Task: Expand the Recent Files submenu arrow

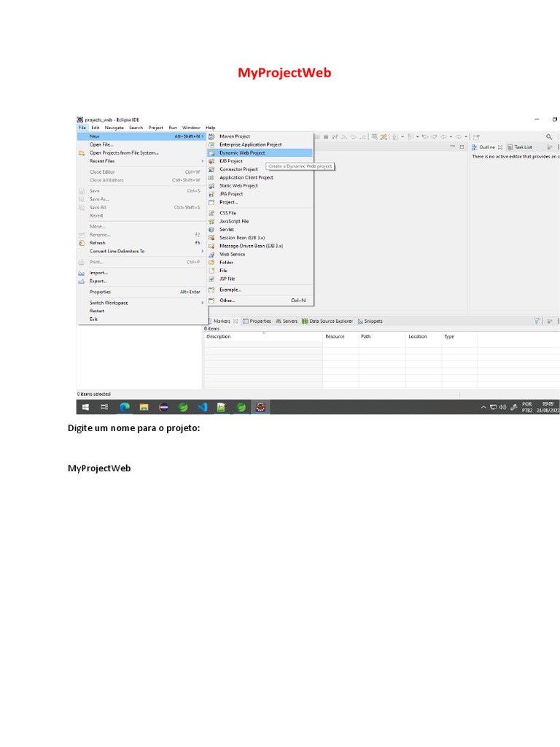Action: pyautogui.click(x=203, y=161)
